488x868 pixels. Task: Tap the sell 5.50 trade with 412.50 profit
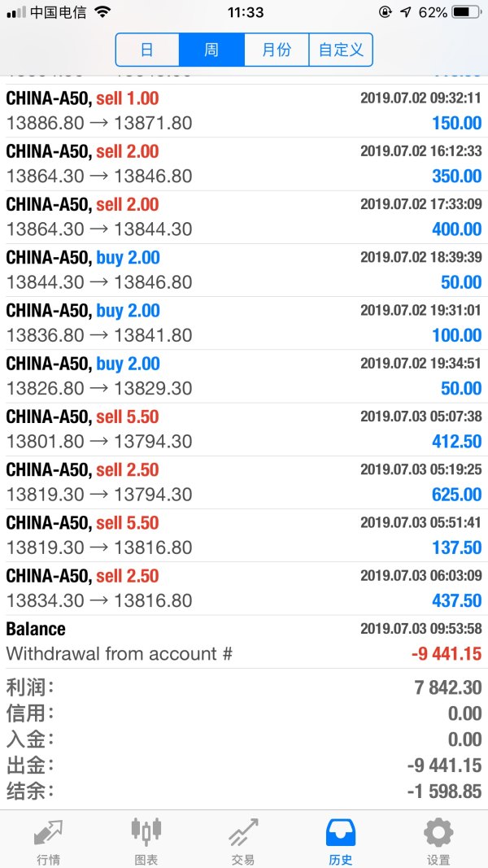tap(244, 429)
